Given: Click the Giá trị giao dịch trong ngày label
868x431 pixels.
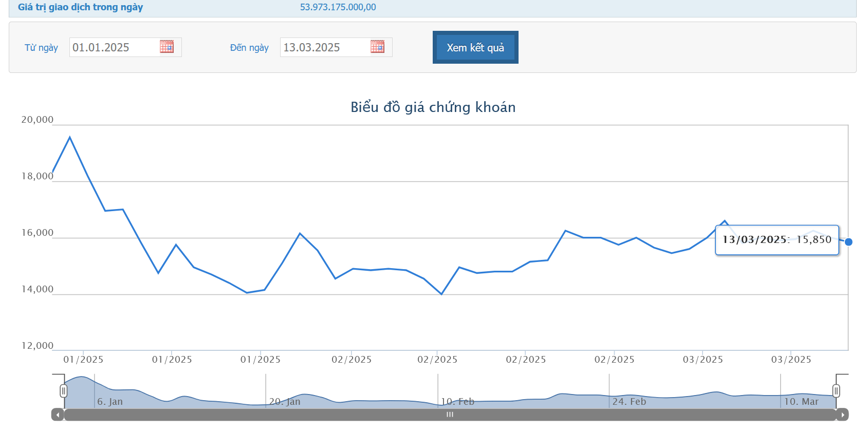Looking at the screenshot, I should [80, 7].
